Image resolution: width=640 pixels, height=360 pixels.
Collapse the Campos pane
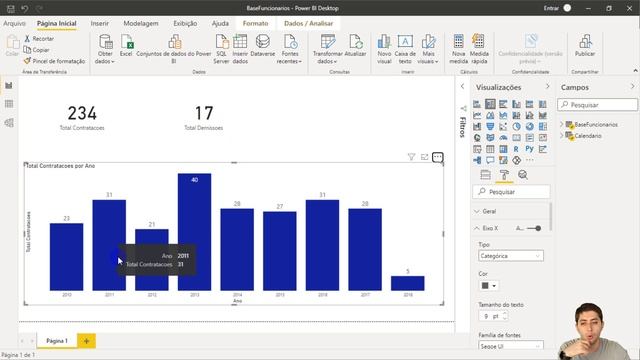click(x=632, y=87)
